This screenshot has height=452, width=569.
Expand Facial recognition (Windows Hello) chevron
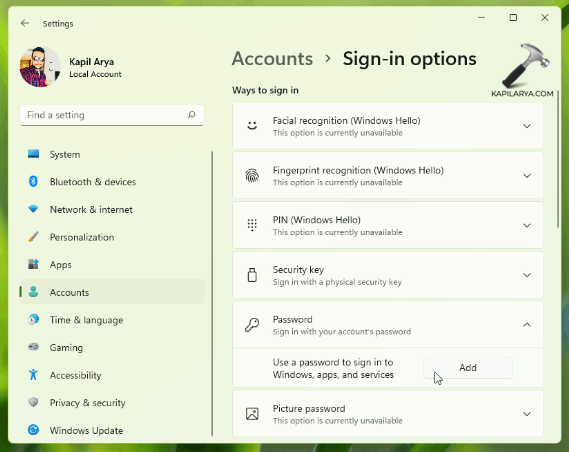pos(527,126)
